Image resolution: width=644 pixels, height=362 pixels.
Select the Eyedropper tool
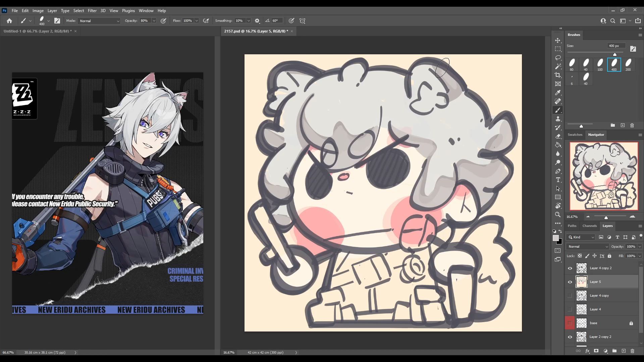coord(558,93)
